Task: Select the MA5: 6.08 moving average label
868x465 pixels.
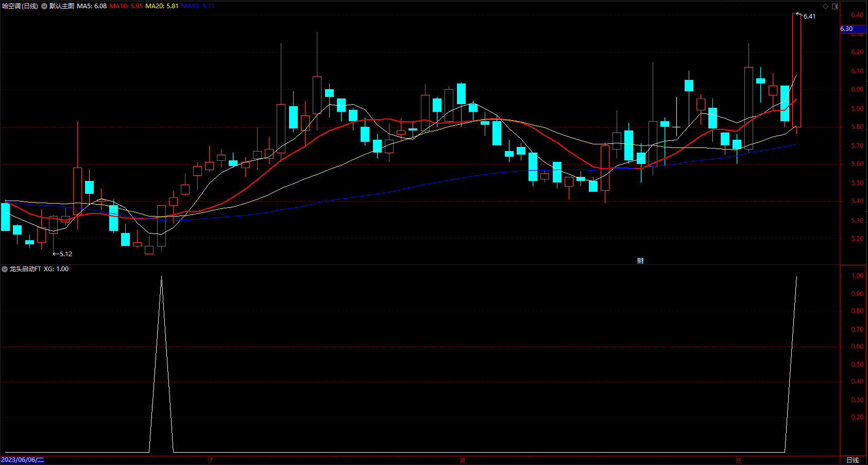Action: [92, 6]
